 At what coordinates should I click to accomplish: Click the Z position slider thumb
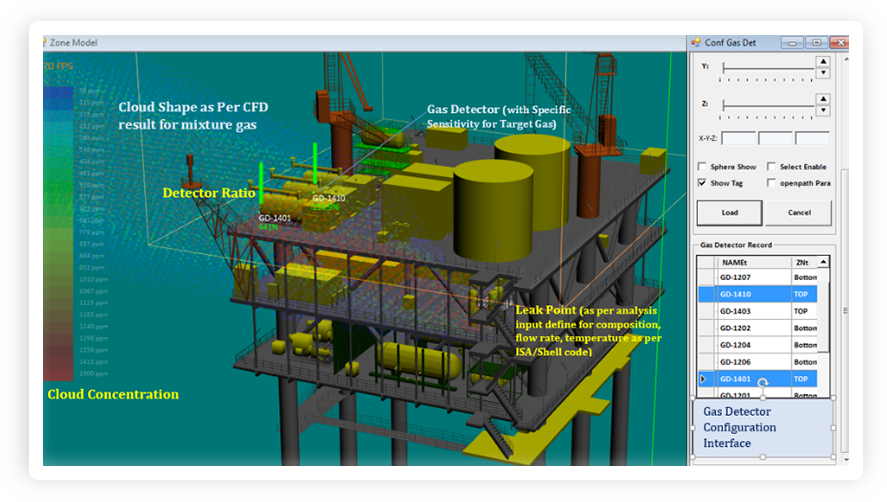725,104
